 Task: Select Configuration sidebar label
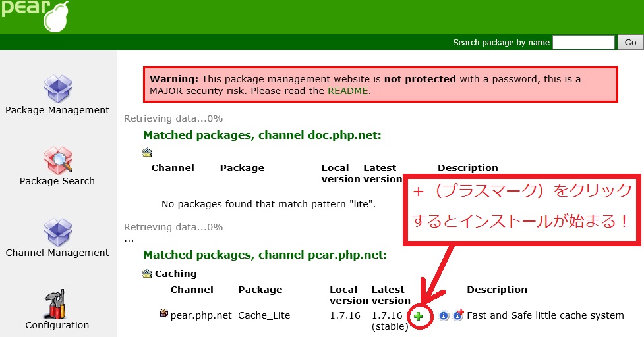[x=57, y=325]
